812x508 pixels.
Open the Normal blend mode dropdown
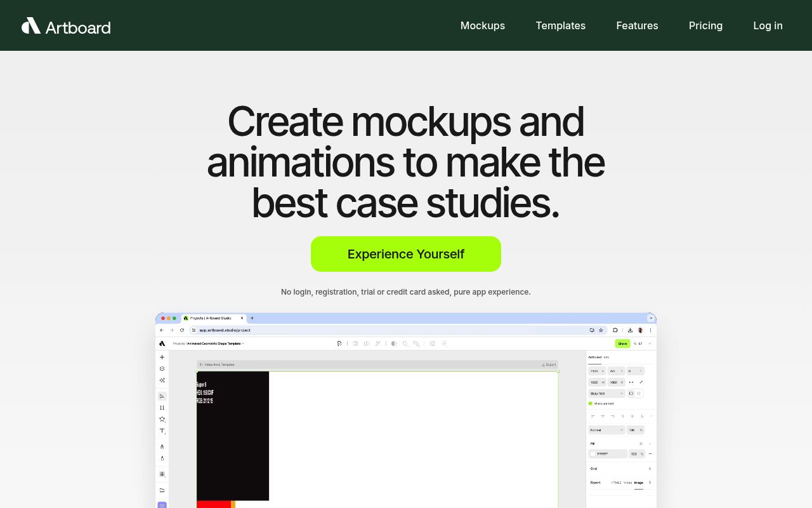pyautogui.click(x=606, y=430)
